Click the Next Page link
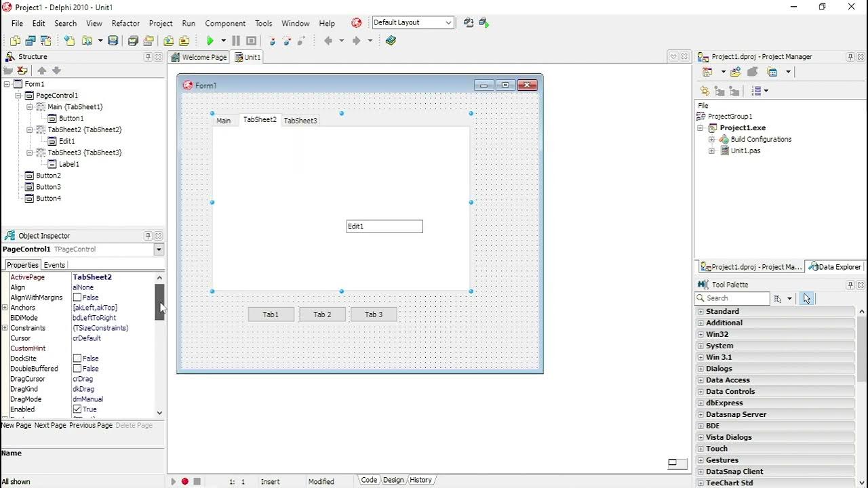Image resolution: width=868 pixels, height=488 pixels. pyautogui.click(x=50, y=426)
